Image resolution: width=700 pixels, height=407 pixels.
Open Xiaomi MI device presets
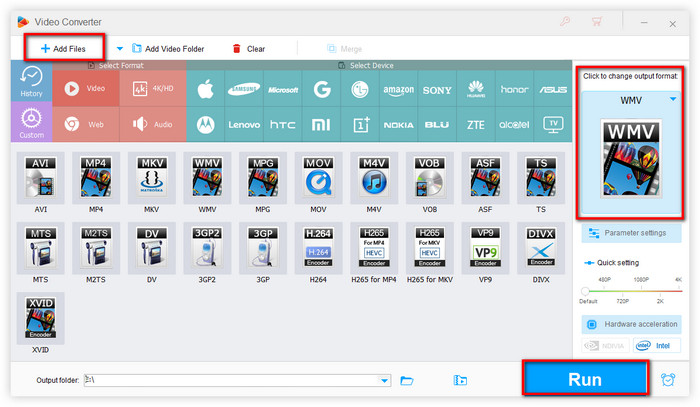pyautogui.click(x=321, y=125)
